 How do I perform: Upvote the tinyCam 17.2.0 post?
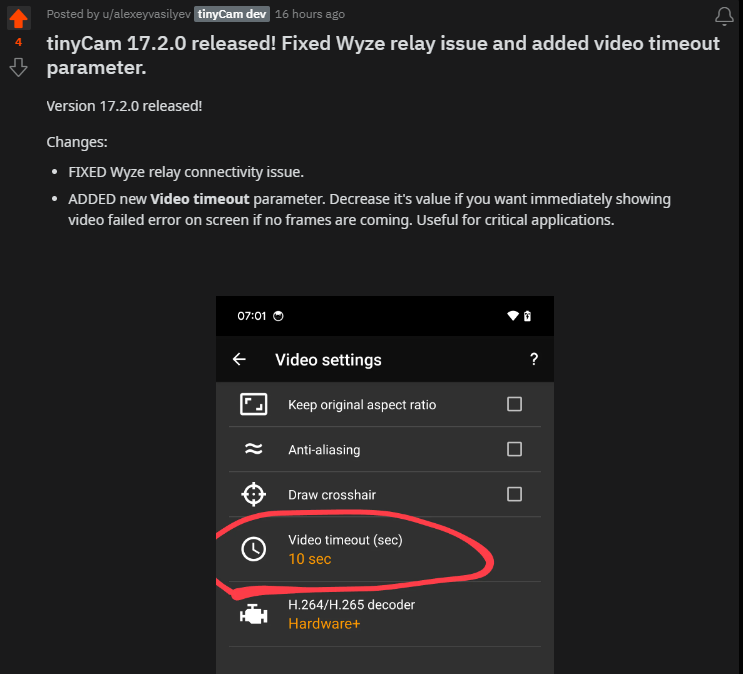coord(18,18)
